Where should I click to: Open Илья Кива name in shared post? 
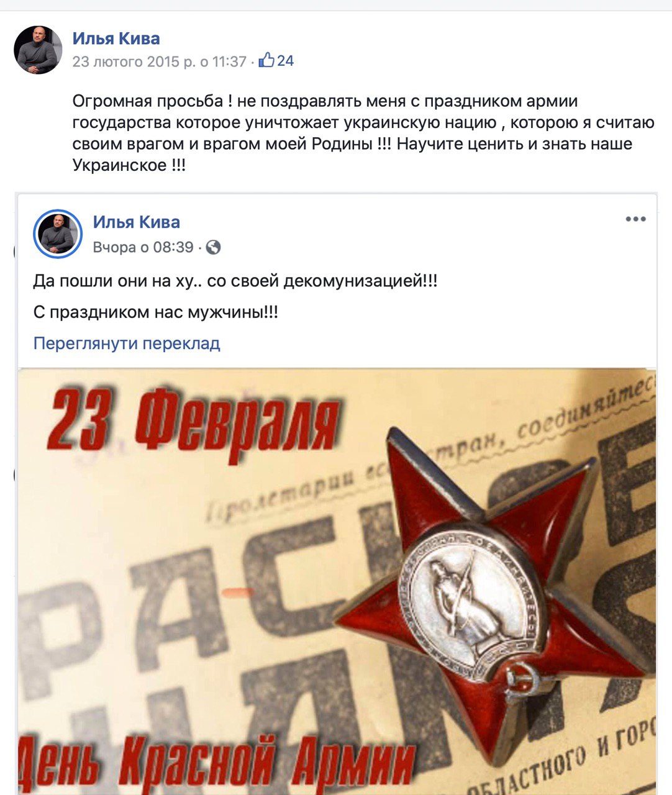137,222
